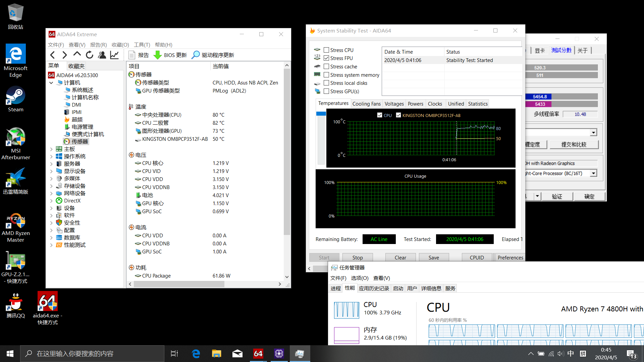Click the user icon in AIDA64 toolbar
644x362 pixels.
coord(102,55)
